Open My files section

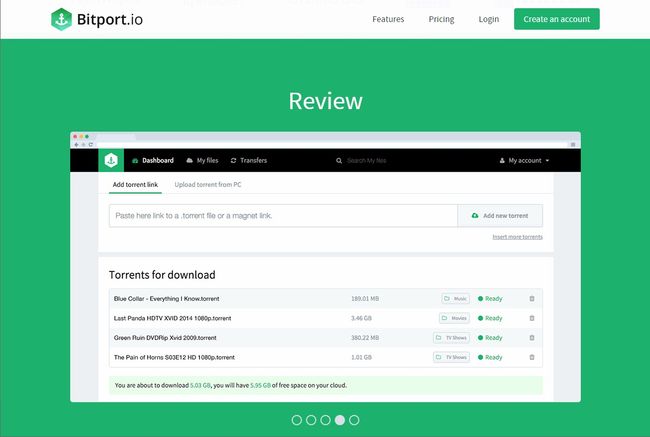202,160
